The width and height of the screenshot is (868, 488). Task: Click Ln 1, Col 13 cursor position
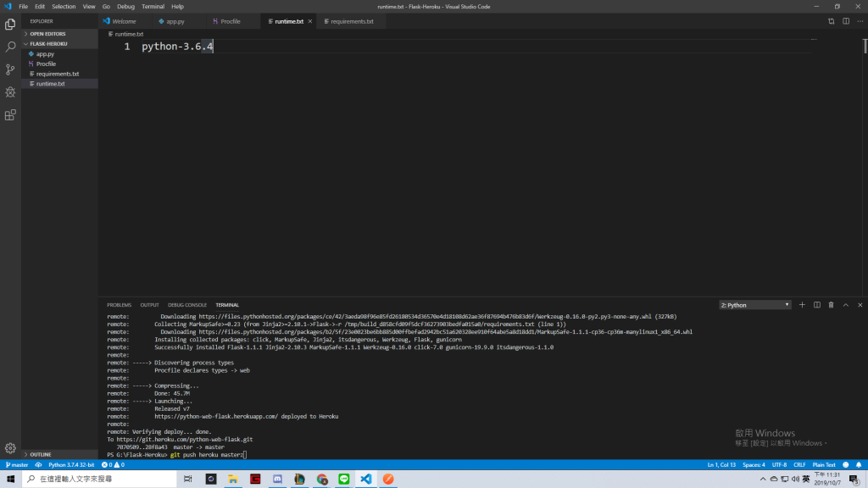point(721,465)
